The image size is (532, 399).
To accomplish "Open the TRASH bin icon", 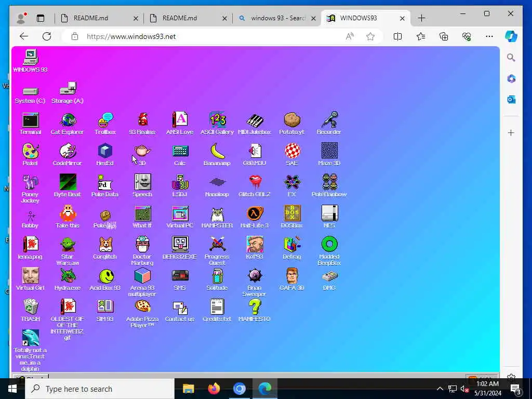I will click(x=30, y=311).
